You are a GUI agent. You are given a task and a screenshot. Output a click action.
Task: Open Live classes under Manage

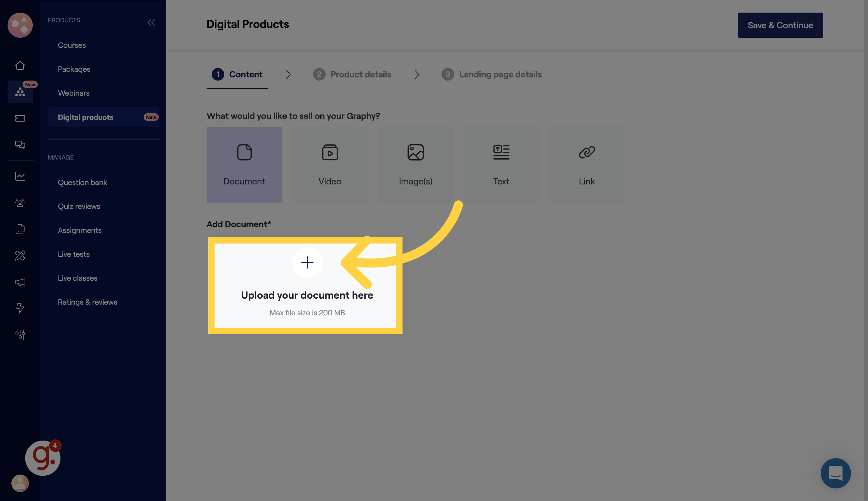[x=77, y=278]
